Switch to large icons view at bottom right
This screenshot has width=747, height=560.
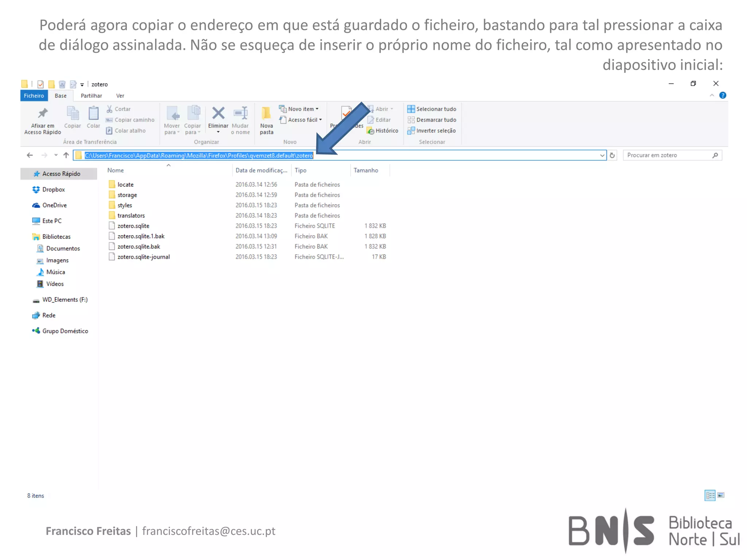pyautogui.click(x=721, y=495)
